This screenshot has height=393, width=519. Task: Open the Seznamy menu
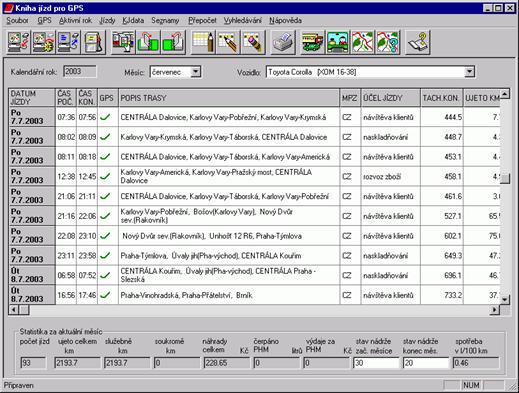[165, 21]
